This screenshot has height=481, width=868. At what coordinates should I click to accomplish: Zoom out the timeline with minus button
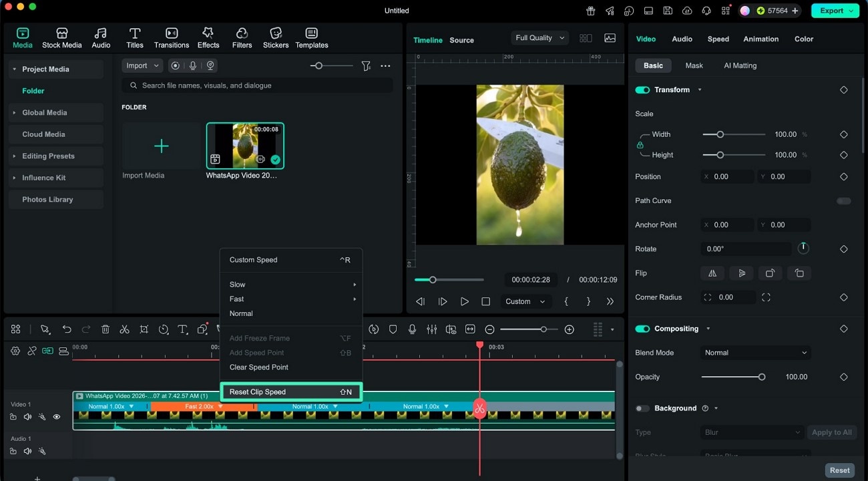489,329
